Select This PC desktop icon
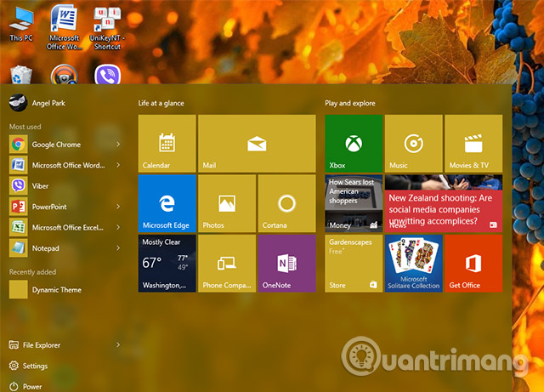Viewport: 544px width, 392px height. [21, 25]
